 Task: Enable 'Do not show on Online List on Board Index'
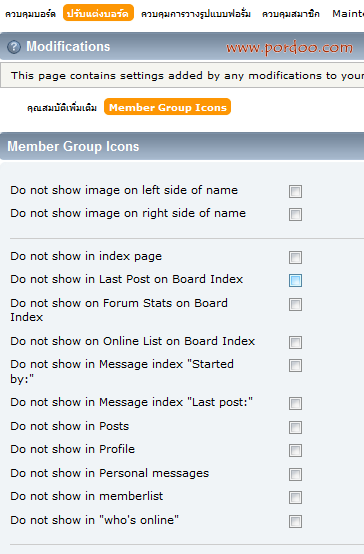coord(295,342)
